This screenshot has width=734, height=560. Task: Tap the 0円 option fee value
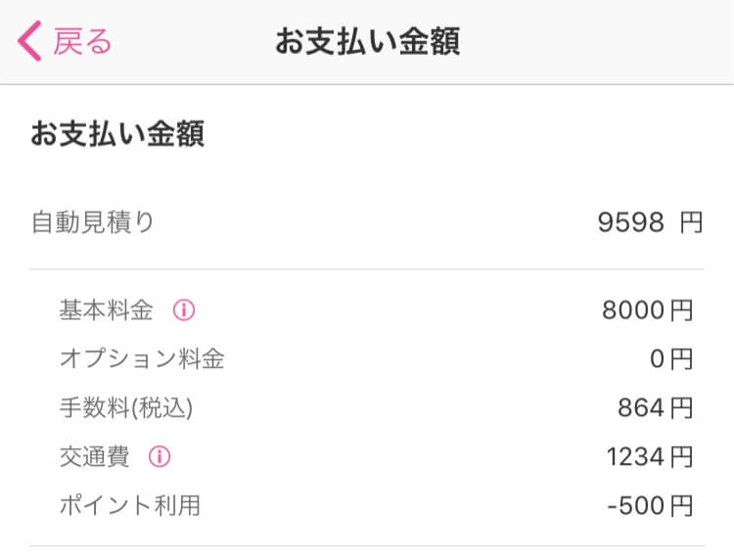pyautogui.click(x=671, y=359)
